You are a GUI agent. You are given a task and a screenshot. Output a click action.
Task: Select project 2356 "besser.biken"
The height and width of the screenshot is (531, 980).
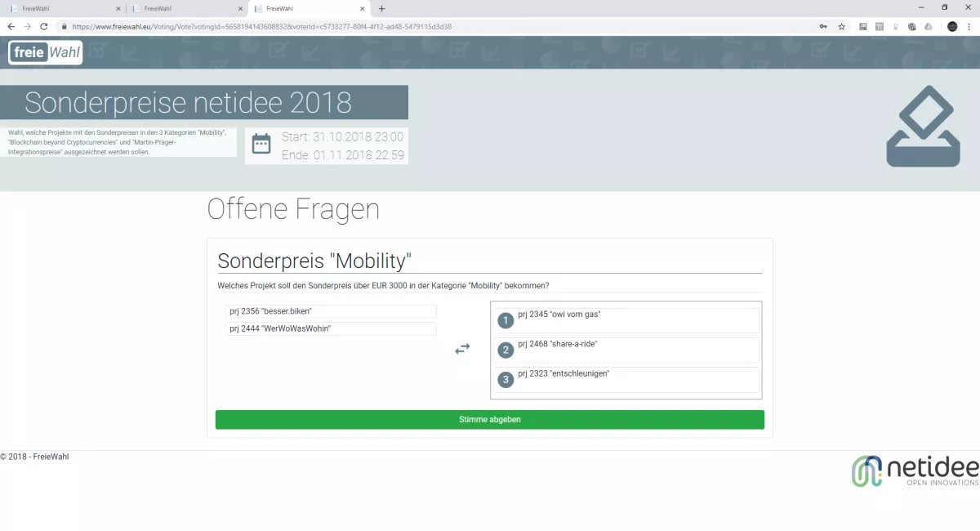point(330,311)
